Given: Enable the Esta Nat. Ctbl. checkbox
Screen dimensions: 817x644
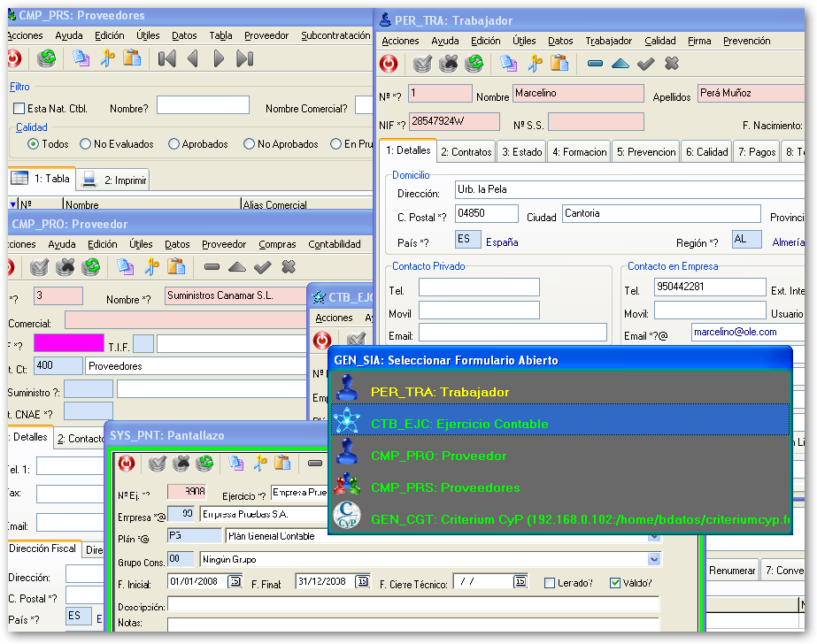Looking at the screenshot, I should 19,109.
